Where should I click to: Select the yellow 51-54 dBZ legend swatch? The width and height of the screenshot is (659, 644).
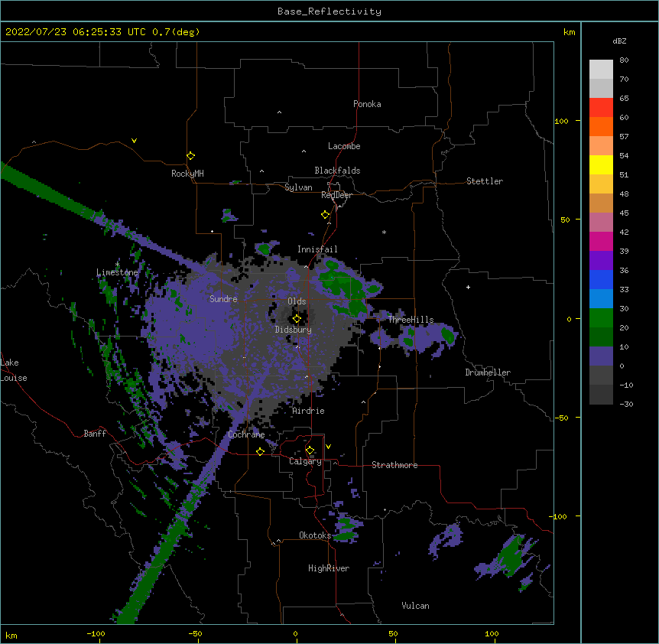tap(601, 164)
